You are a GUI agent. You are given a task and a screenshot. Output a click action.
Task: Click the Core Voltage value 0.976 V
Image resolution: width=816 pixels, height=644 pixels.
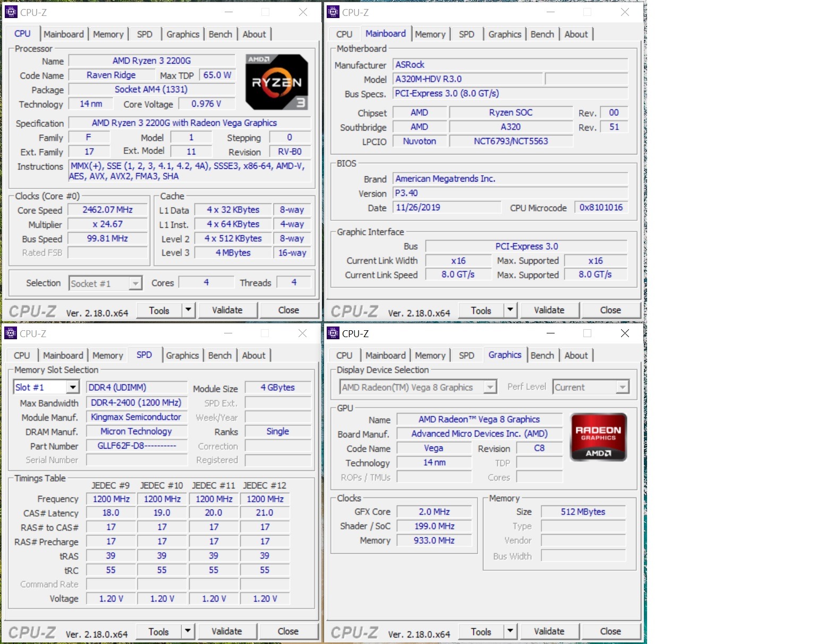coord(206,104)
